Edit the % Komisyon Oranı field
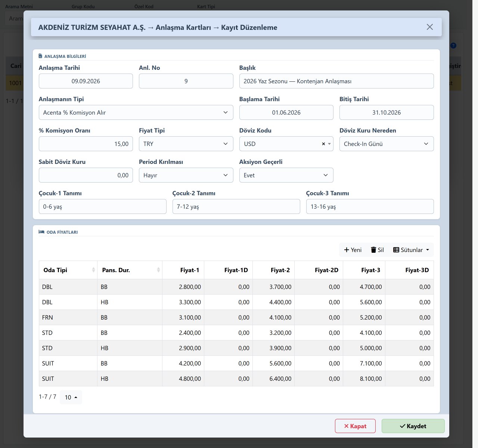Viewport: 478px width, 448px height. pos(86,144)
